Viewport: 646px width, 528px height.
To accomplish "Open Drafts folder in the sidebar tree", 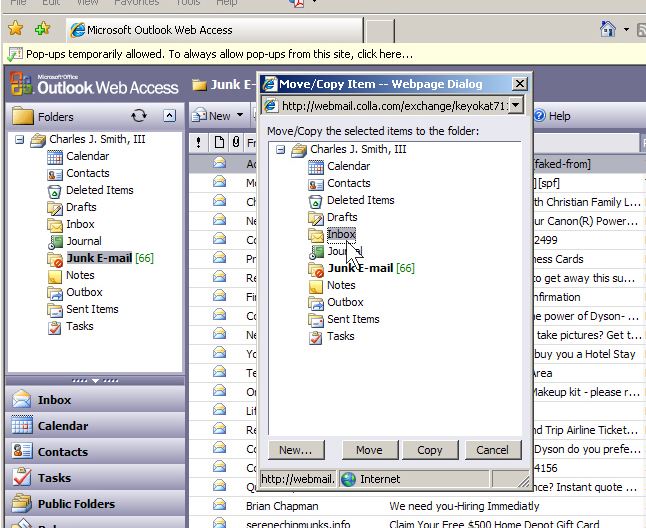I will pyautogui.click(x=81, y=207).
